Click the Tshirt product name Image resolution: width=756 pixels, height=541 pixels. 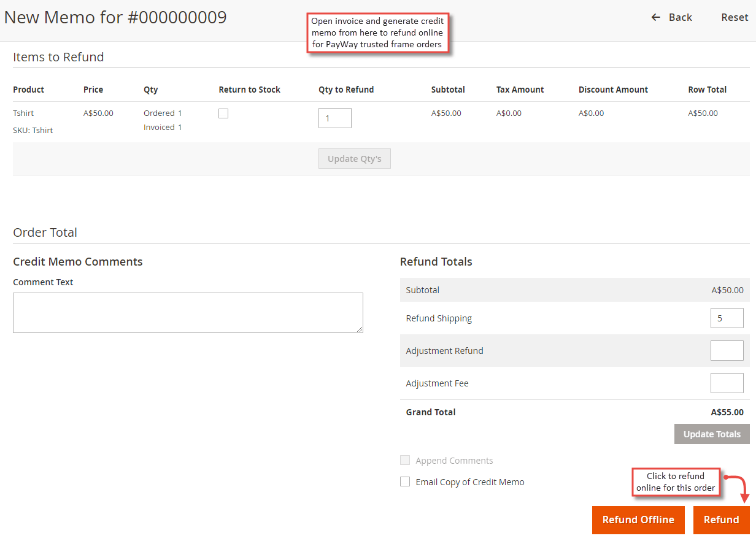23,113
